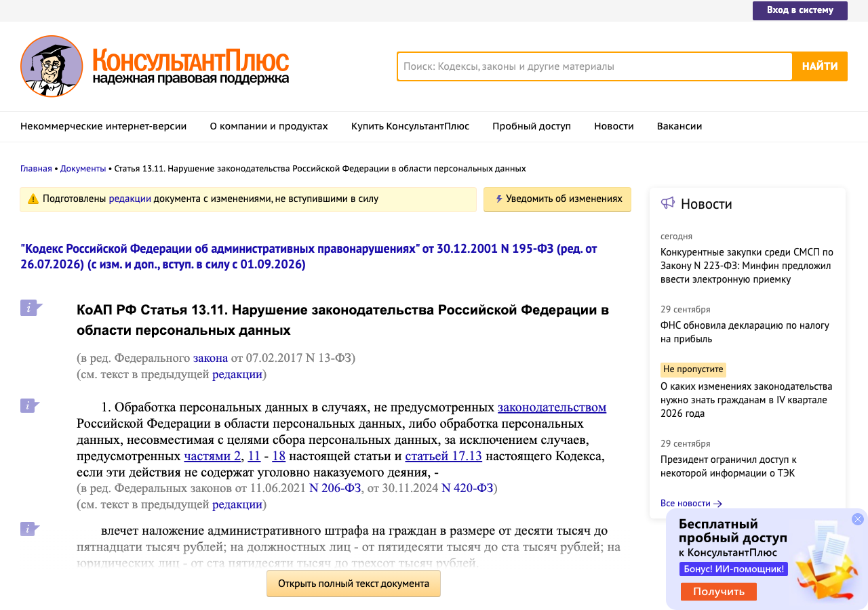
Task: Focus the search field for codes and laws
Action: pyautogui.click(x=595, y=66)
